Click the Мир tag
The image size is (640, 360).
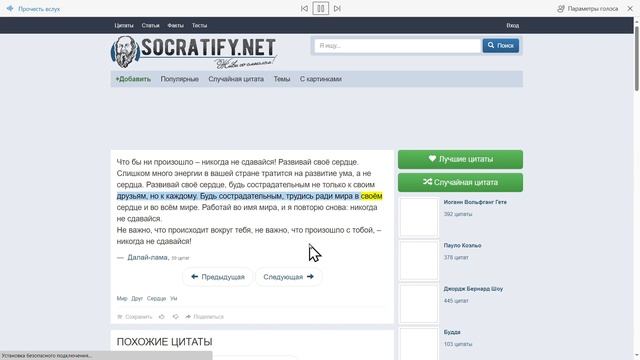tap(122, 298)
